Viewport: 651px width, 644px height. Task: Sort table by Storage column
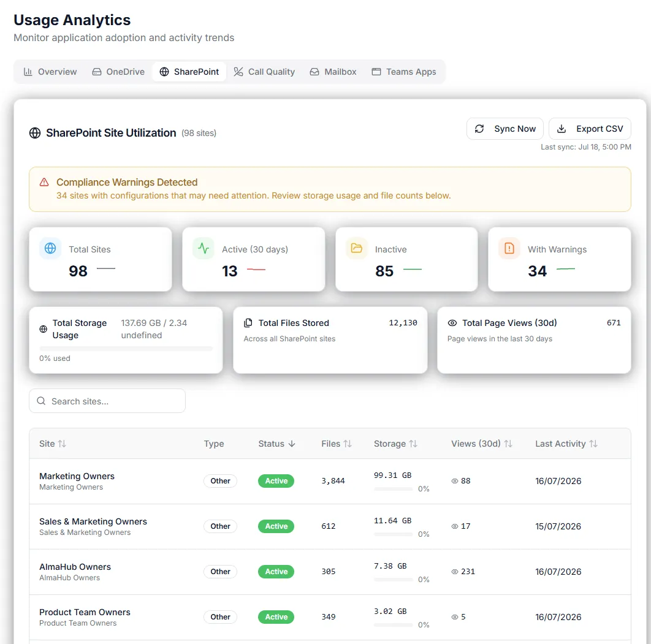pyautogui.click(x=395, y=444)
